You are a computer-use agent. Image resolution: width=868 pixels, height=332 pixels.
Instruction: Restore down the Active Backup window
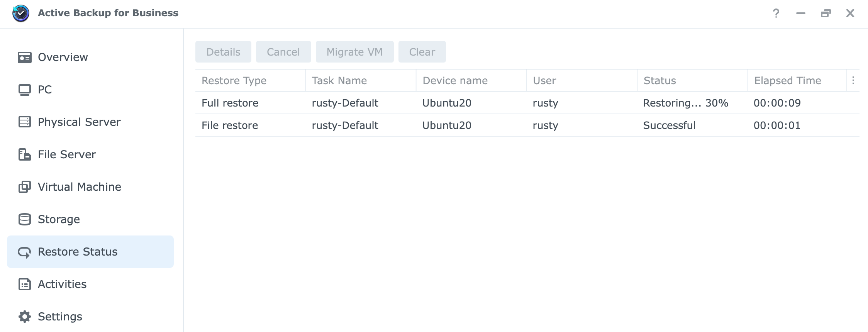[x=826, y=14]
